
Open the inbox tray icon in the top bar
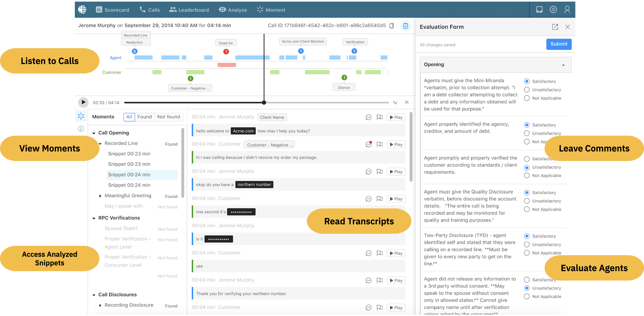(539, 10)
